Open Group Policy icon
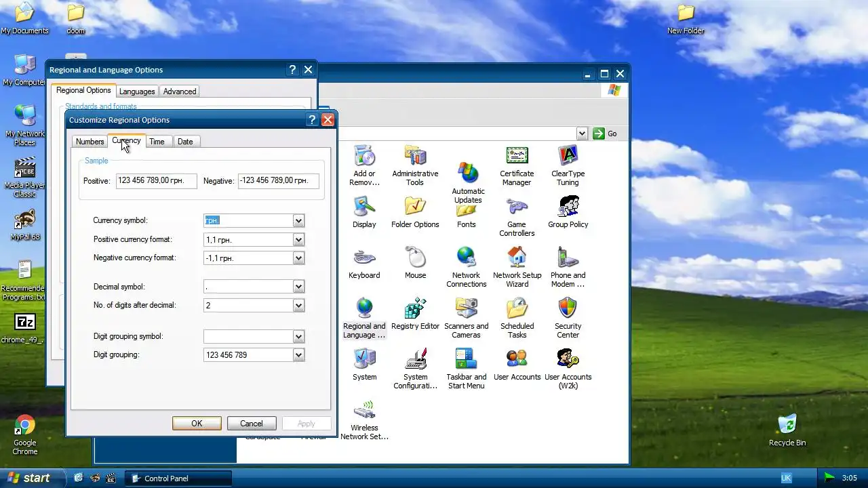868x488 pixels. click(x=568, y=212)
